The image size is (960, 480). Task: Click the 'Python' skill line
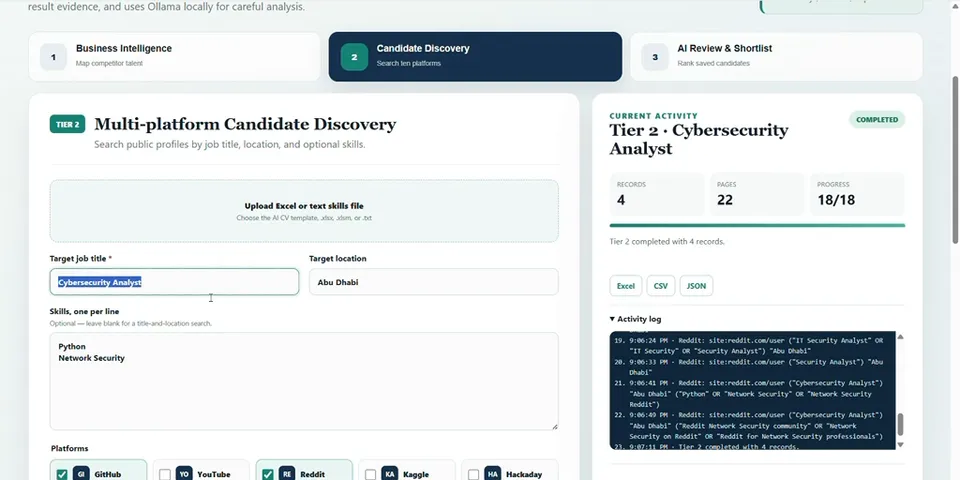click(72, 347)
